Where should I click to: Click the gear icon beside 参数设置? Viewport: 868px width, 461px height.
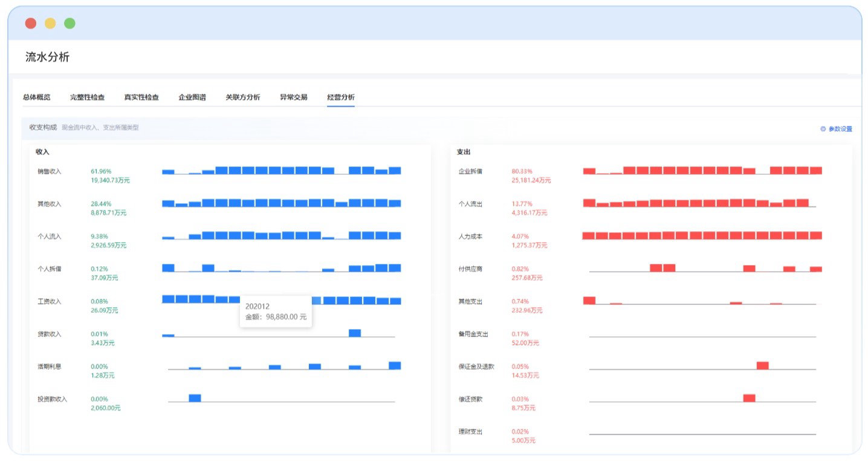(823, 129)
